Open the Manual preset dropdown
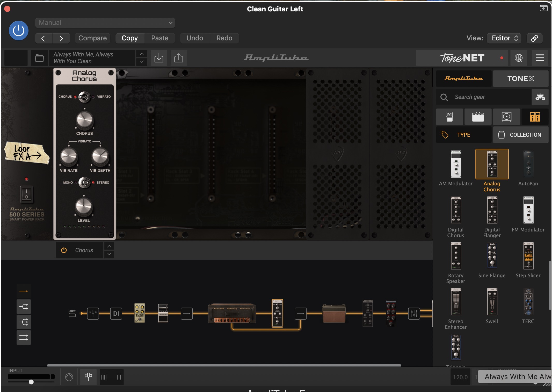 pyautogui.click(x=105, y=23)
